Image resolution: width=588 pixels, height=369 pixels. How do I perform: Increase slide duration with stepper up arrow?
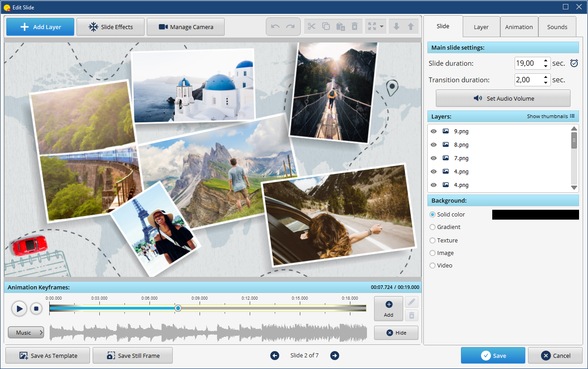point(545,61)
